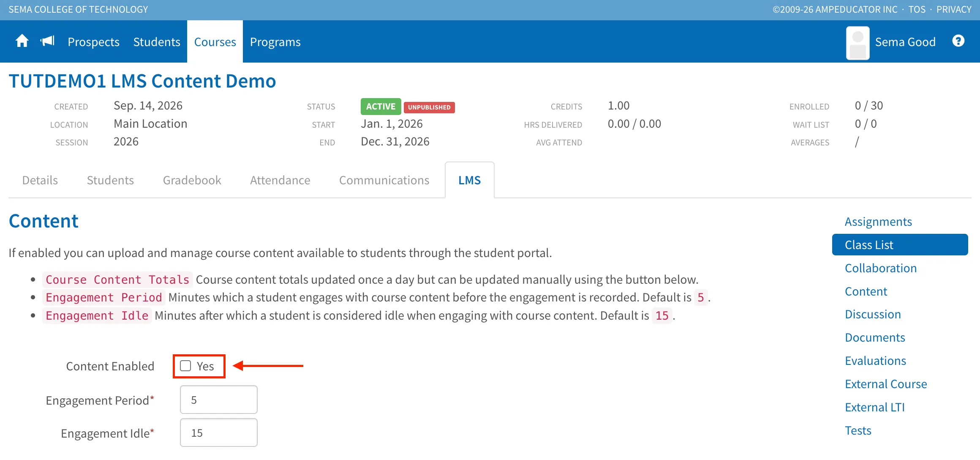Open the Content sidebar link
Image resolution: width=980 pixels, height=460 pixels.
(x=866, y=291)
